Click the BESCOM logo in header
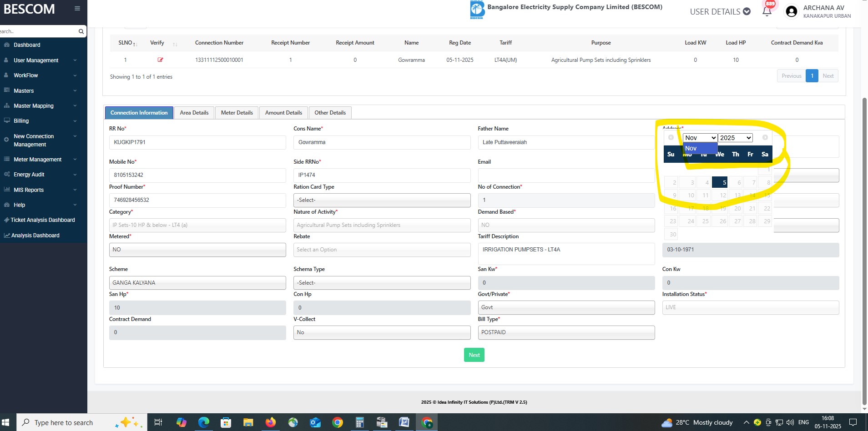The width and height of the screenshot is (868, 431). click(477, 10)
